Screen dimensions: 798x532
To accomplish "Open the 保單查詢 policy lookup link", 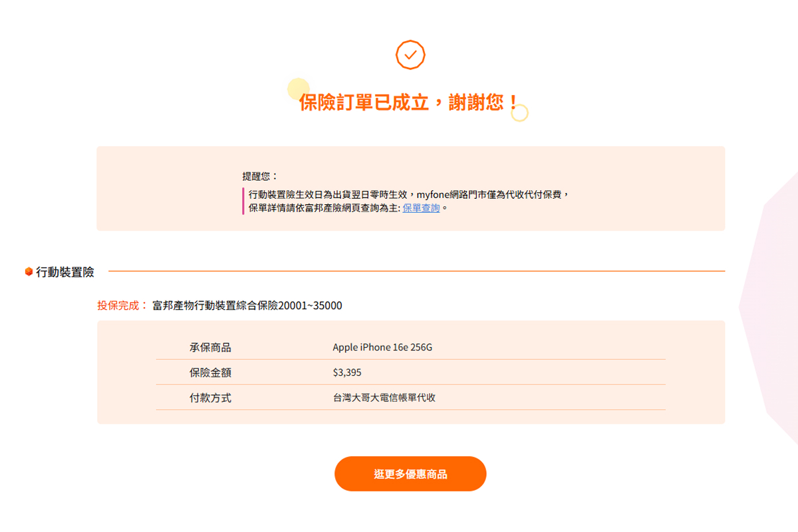I will tap(421, 208).
